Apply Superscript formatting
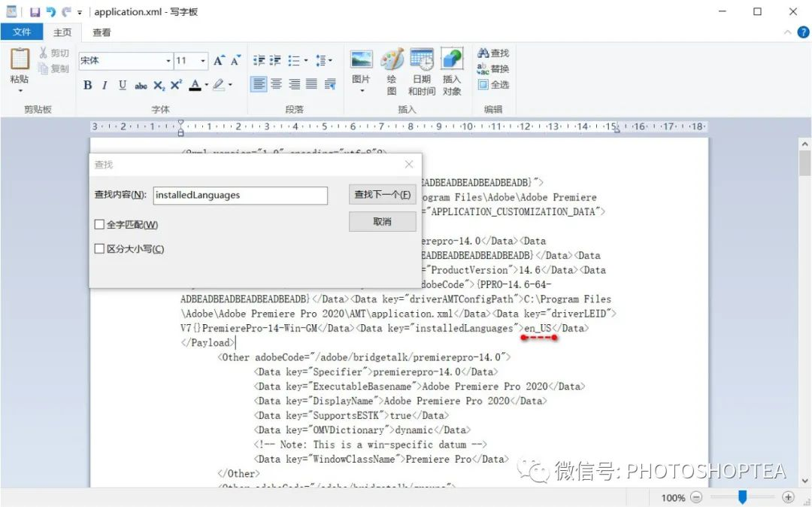This screenshot has height=507, width=812. point(176,85)
